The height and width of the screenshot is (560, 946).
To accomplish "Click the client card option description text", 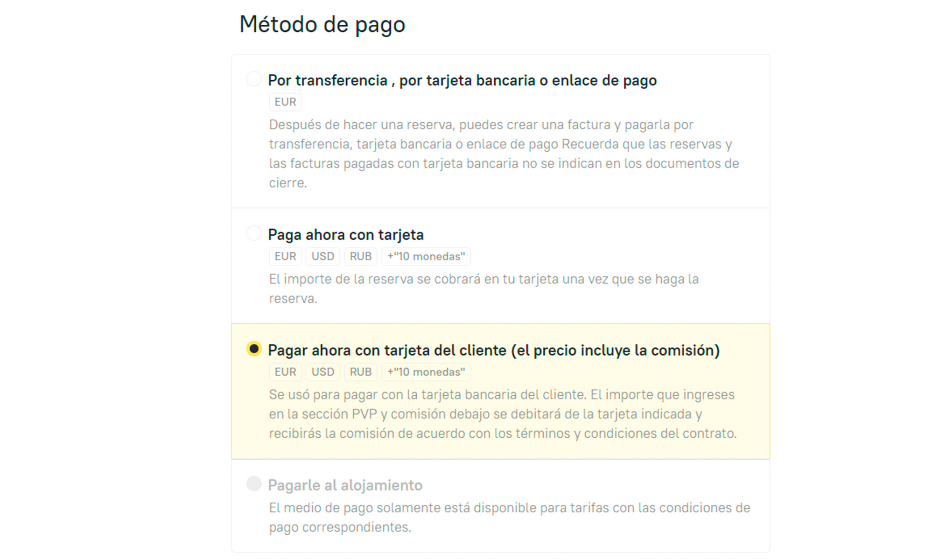I will pyautogui.click(x=502, y=414).
